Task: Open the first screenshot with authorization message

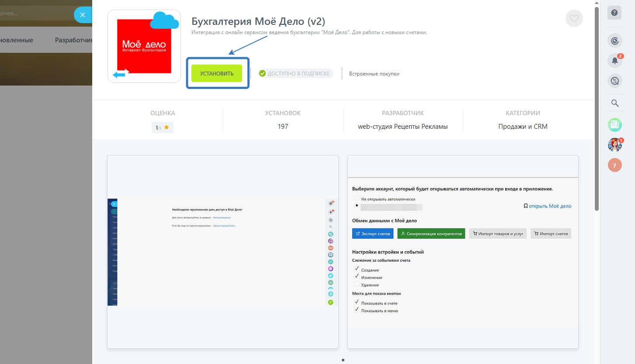Action: (223, 252)
